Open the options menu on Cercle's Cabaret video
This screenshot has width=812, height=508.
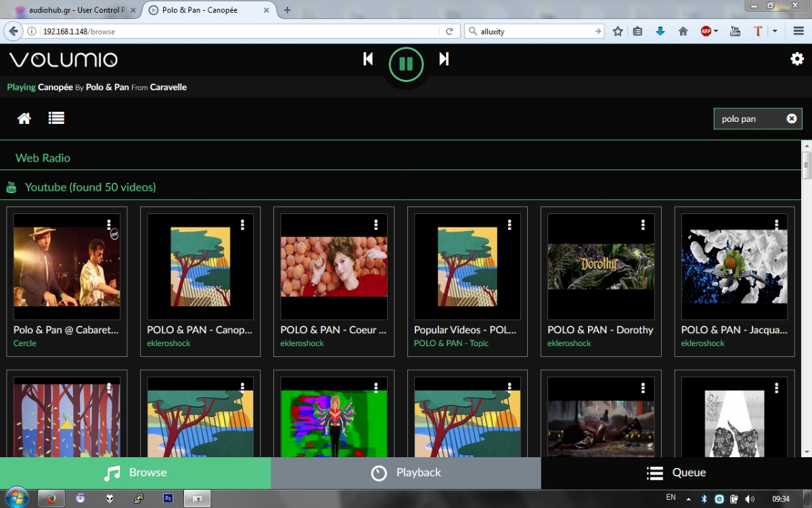(108, 224)
